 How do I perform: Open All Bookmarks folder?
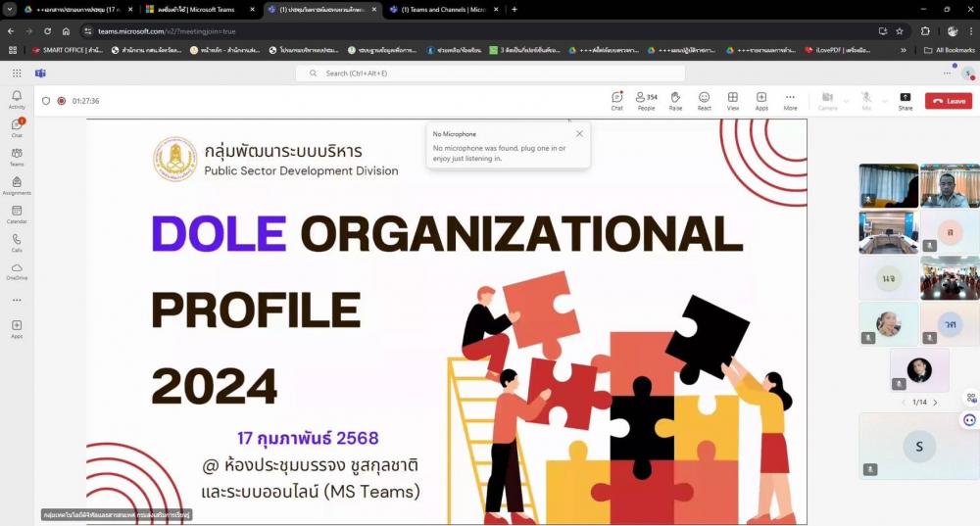pyautogui.click(x=949, y=50)
